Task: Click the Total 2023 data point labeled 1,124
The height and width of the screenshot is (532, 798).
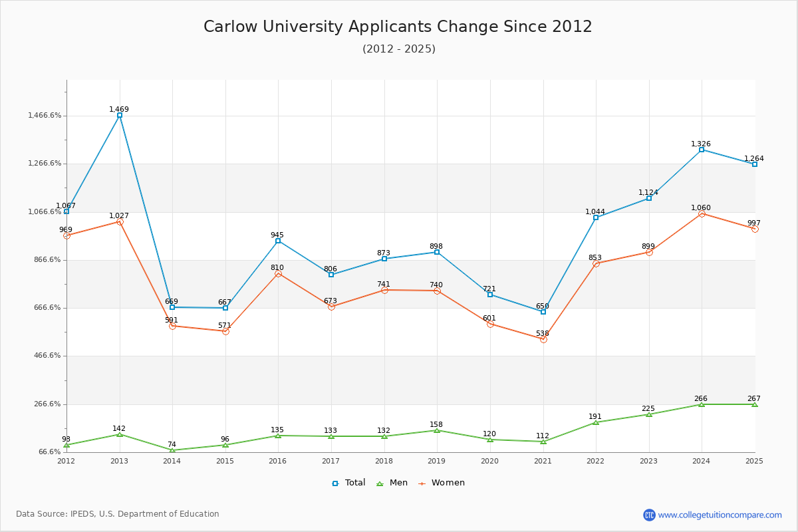Action: coord(649,198)
